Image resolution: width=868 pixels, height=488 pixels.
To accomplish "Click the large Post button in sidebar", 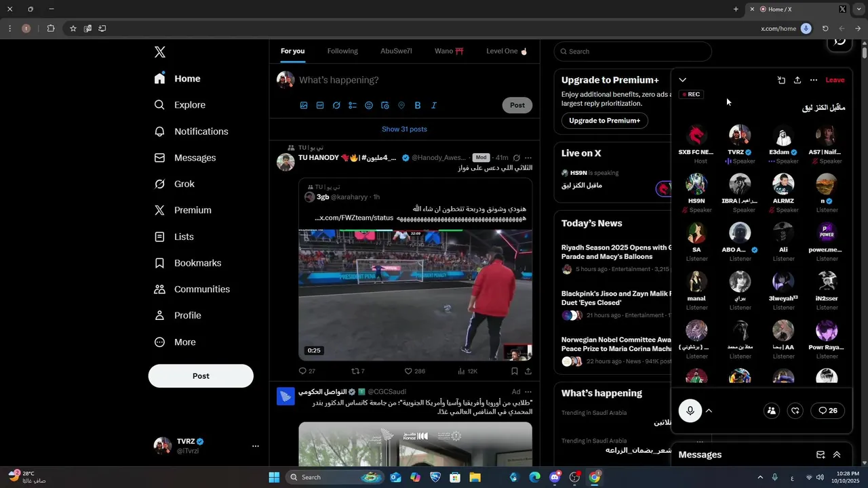I will click(201, 376).
